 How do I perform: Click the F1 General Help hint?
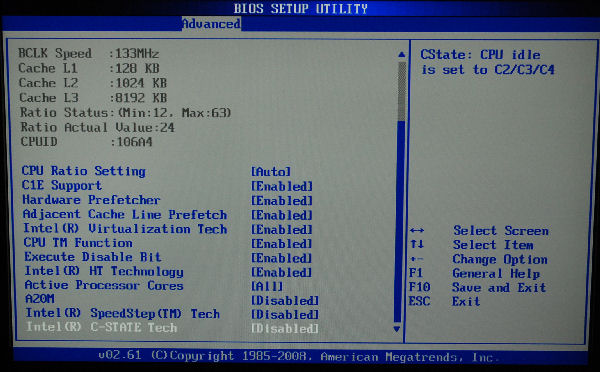(474, 273)
